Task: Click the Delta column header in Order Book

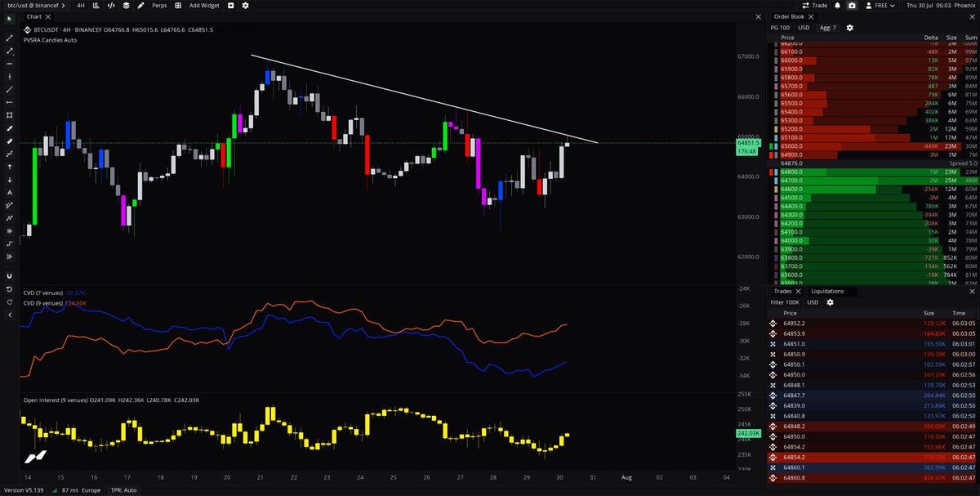Action: pyautogui.click(x=931, y=38)
